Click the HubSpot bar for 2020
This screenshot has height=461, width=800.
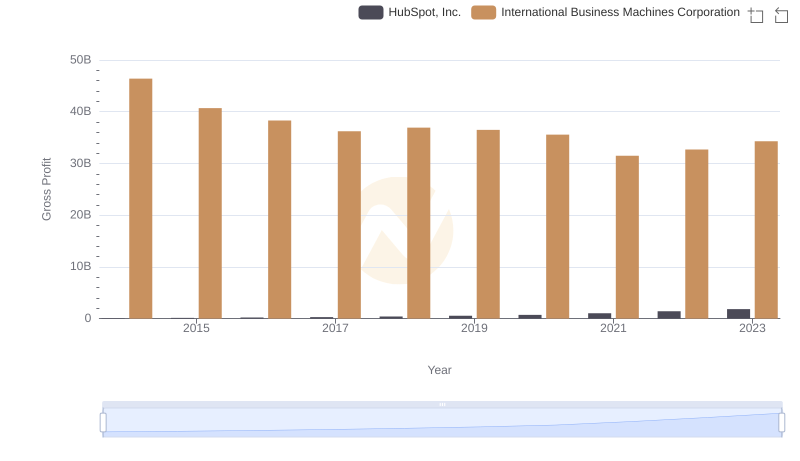[530, 317]
